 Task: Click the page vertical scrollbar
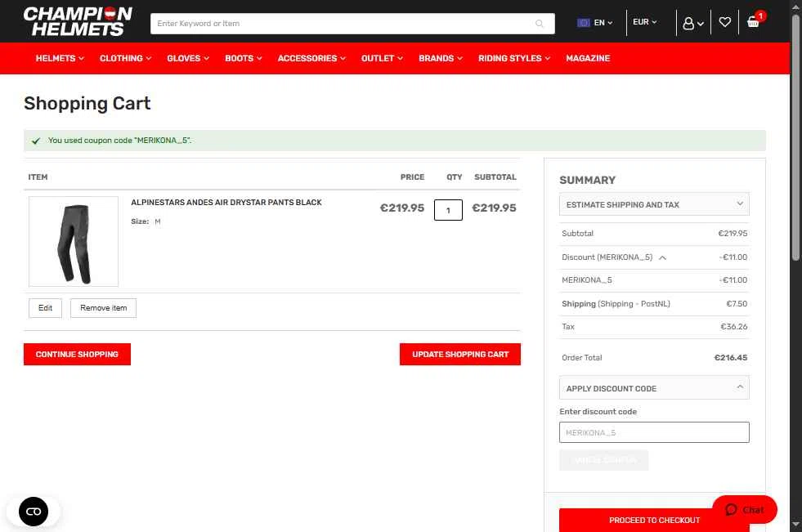pyautogui.click(x=795, y=138)
